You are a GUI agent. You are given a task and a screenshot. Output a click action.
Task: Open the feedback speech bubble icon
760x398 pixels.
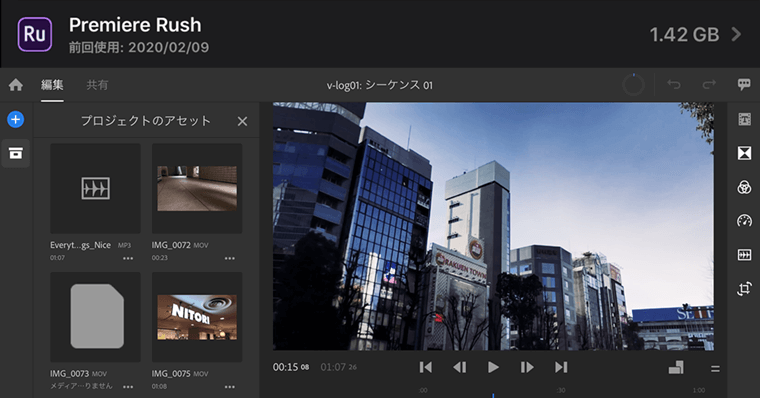point(744,84)
